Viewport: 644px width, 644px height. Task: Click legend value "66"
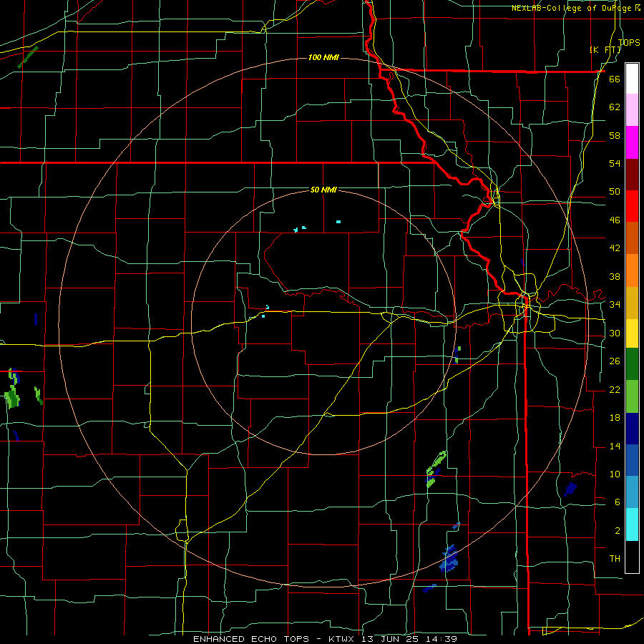tap(615, 79)
